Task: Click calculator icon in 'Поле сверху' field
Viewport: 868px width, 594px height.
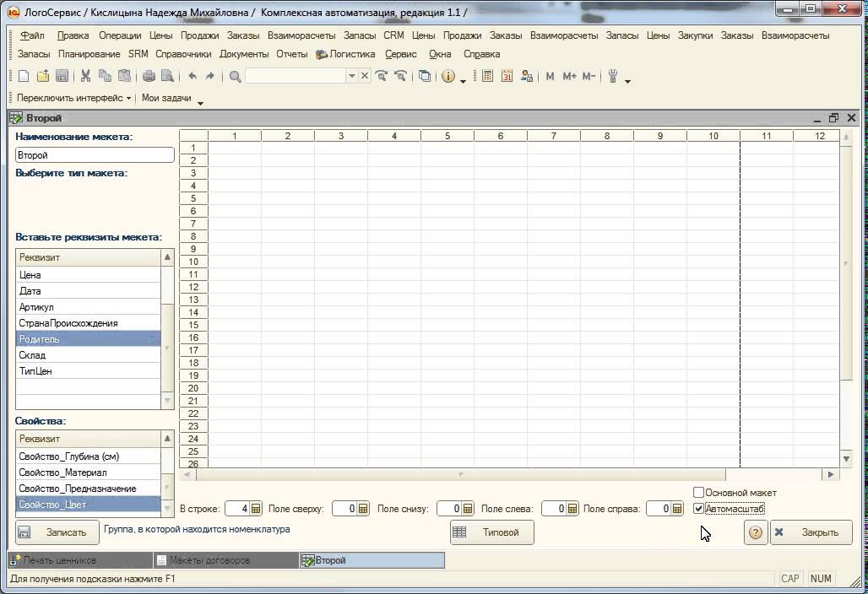Action: 363,508
